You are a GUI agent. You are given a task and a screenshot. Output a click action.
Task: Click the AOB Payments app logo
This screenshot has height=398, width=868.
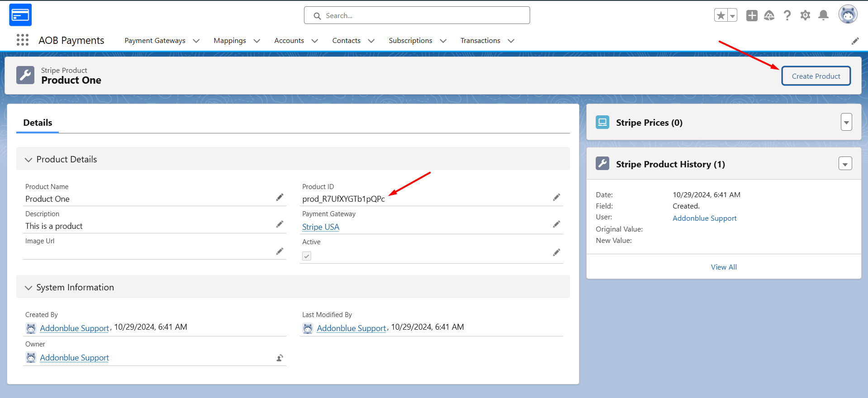coord(20,15)
